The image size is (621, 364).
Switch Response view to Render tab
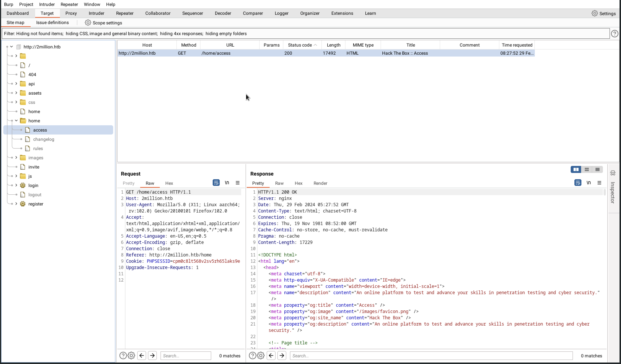point(320,183)
